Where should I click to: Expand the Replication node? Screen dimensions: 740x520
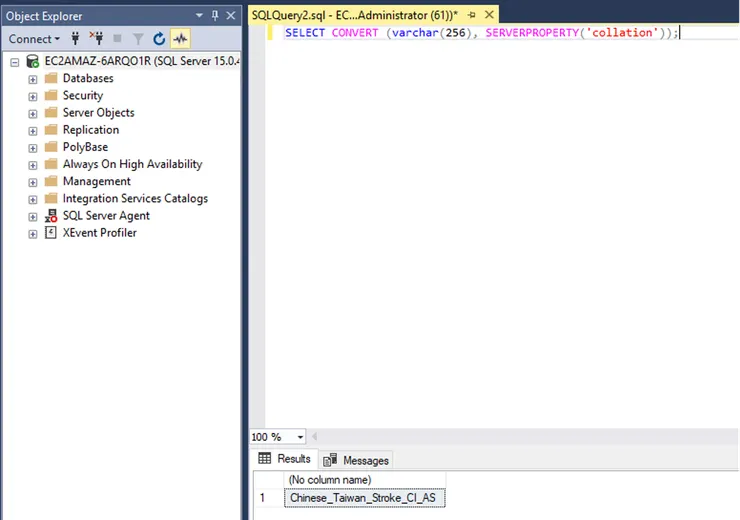(x=33, y=131)
